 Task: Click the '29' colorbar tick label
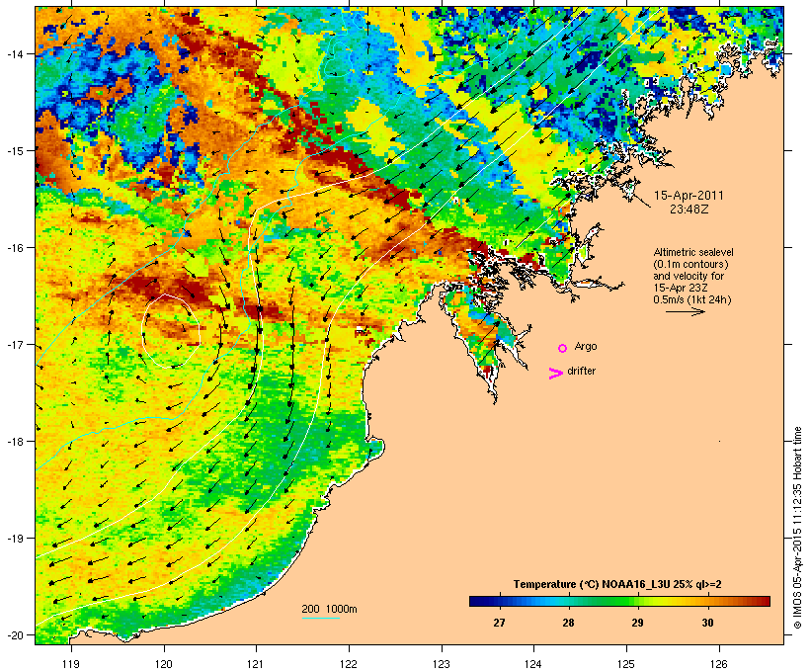tap(637, 623)
